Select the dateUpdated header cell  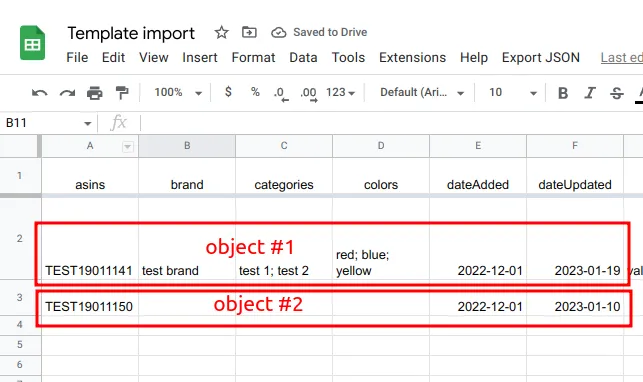pyautogui.click(x=575, y=176)
